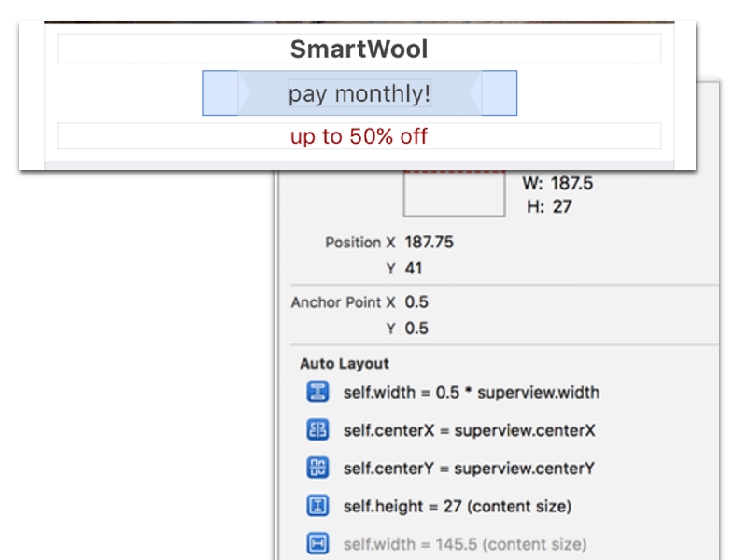Click the H: 27 size value
The width and height of the screenshot is (747, 560).
coord(561,206)
